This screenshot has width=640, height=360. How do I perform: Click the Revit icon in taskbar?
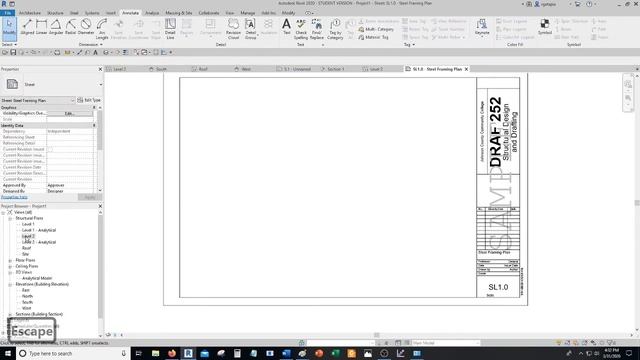pyautogui.click(x=188, y=353)
